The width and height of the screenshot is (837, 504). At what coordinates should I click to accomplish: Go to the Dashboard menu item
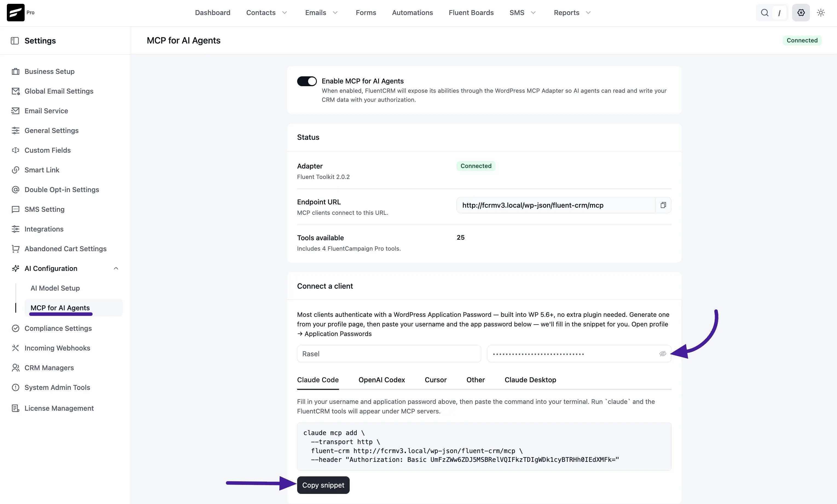click(213, 13)
